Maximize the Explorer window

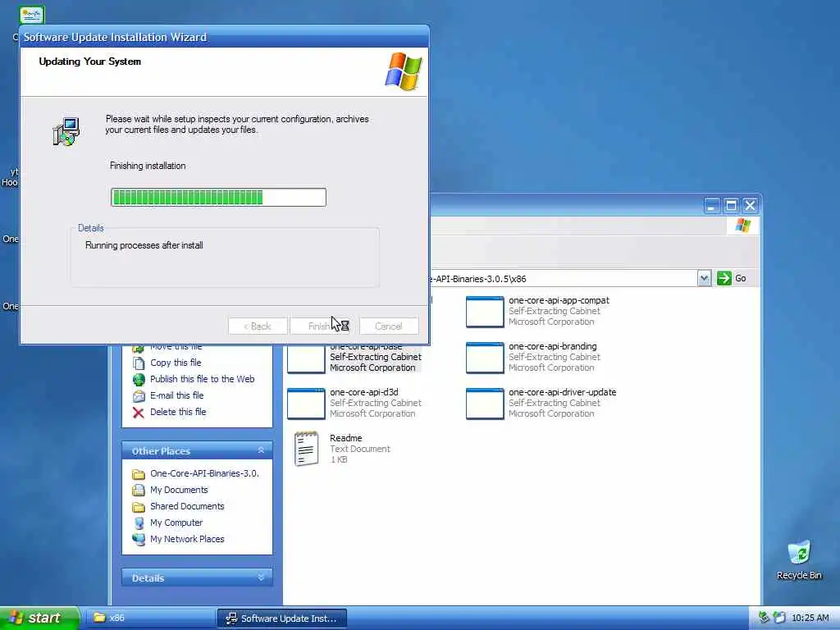tap(731, 206)
